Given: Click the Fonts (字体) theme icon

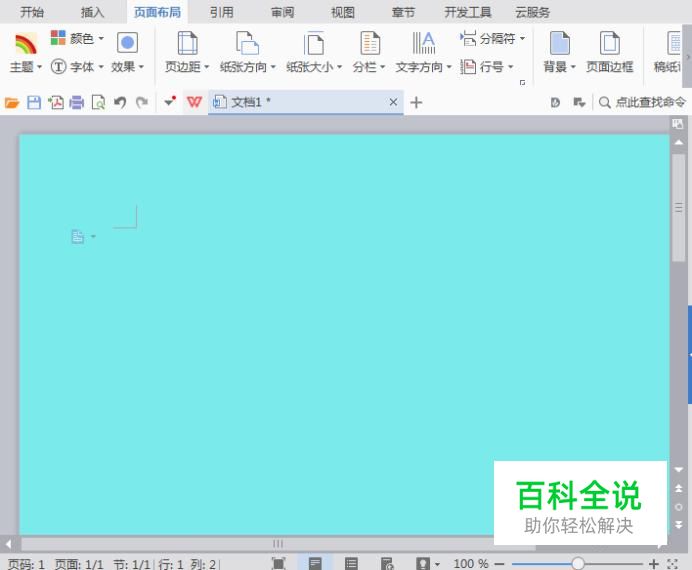Looking at the screenshot, I should 58,67.
